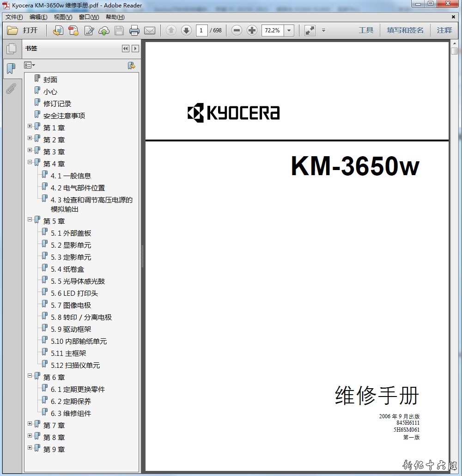
Task: Click the zoom percentage field 72.2%
Action: (x=273, y=31)
